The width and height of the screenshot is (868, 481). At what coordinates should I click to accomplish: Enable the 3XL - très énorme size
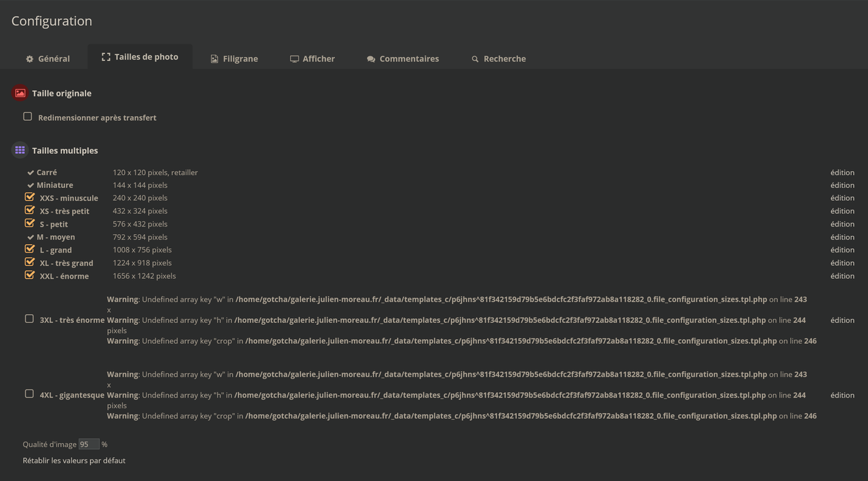tap(29, 319)
